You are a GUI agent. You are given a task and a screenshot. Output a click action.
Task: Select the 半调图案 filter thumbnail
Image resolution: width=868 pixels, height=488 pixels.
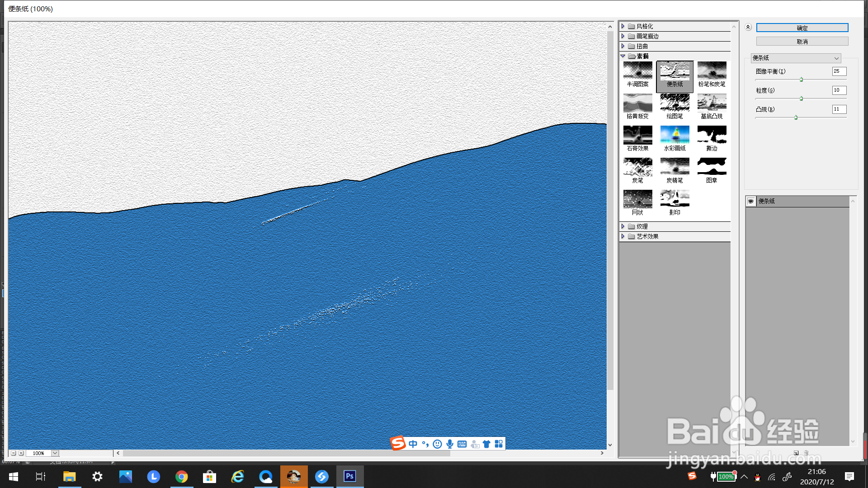click(x=637, y=71)
